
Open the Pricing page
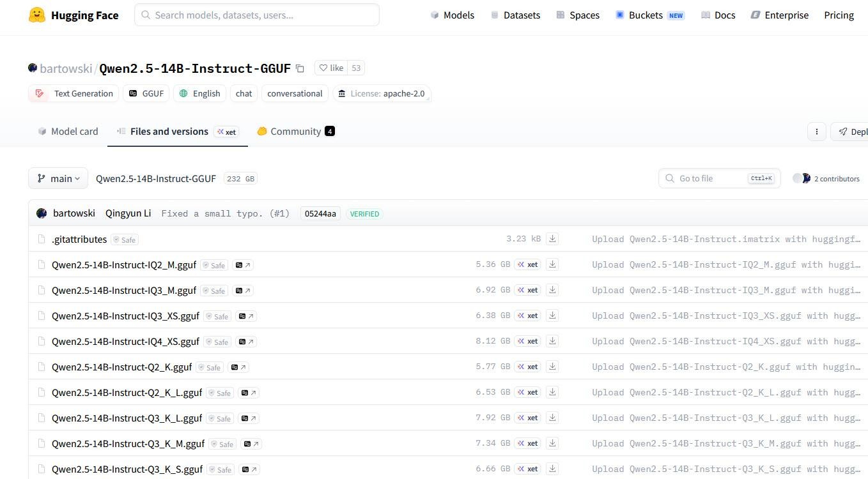pos(839,15)
